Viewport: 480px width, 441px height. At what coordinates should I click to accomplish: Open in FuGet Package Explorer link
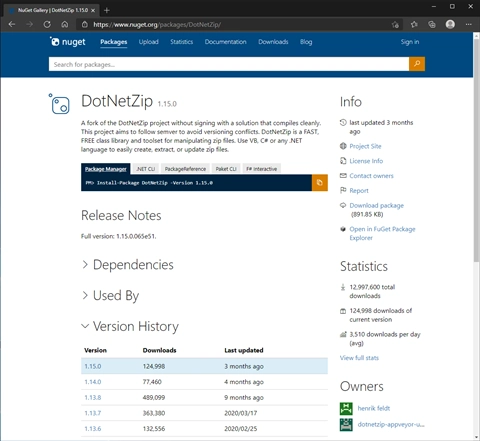point(382,233)
